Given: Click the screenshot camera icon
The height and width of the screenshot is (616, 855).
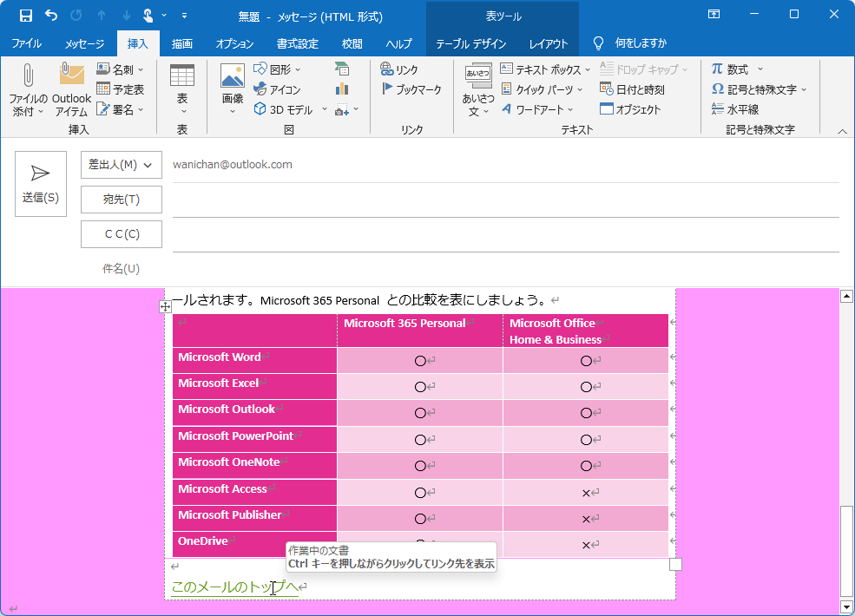Looking at the screenshot, I should click(342, 109).
